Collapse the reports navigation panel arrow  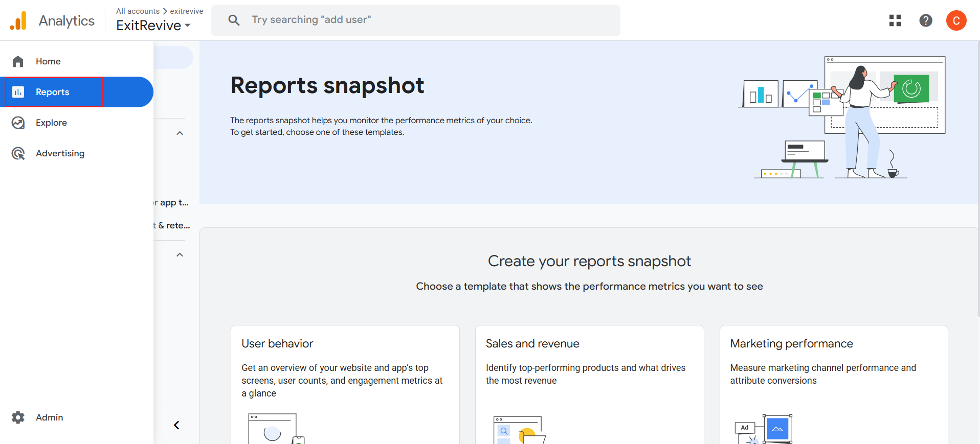(176, 425)
